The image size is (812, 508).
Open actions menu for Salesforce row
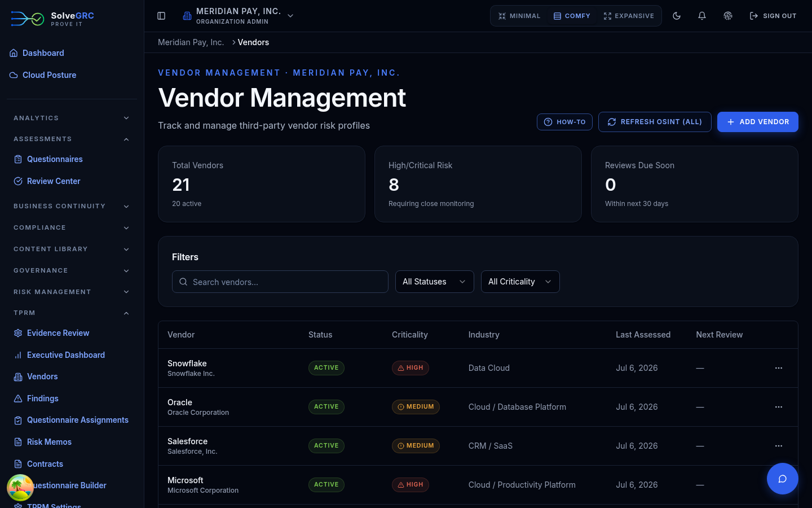click(779, 446)
